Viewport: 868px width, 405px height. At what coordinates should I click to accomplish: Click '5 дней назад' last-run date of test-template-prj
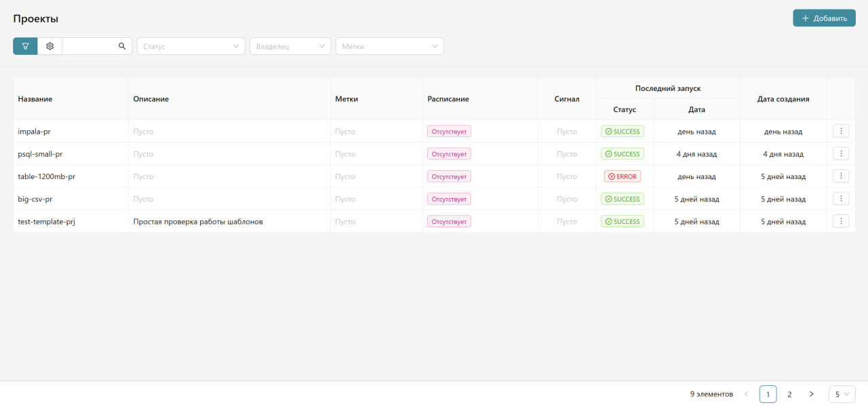coord(696,221)
